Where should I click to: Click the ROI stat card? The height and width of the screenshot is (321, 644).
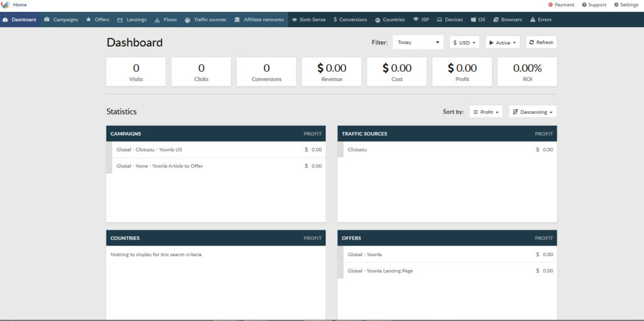[x=528, y=72]
